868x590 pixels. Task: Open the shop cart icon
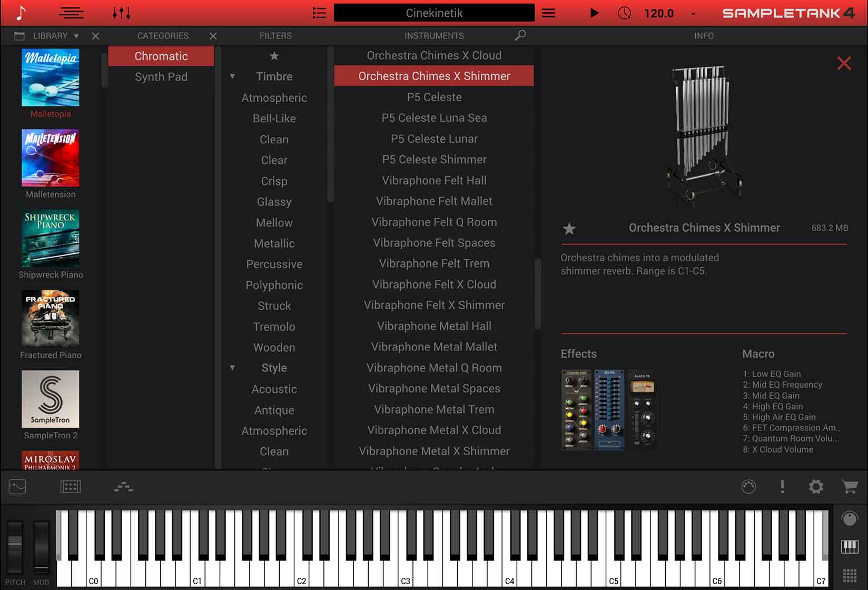coord(850,486)
